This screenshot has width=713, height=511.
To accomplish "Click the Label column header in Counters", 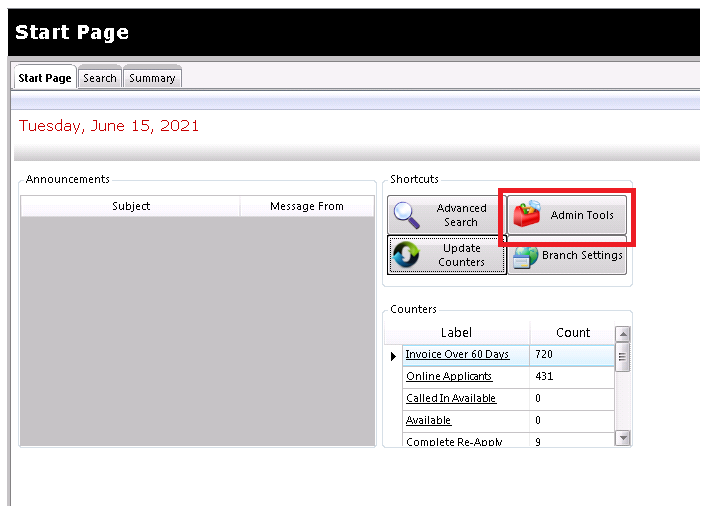I will click(457, 332).
